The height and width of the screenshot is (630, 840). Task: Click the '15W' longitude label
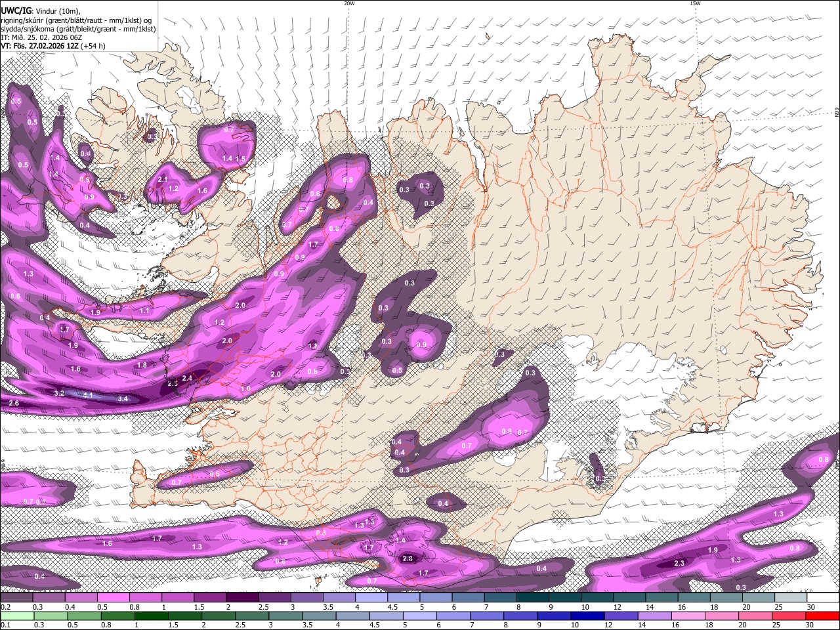(695, 3)
